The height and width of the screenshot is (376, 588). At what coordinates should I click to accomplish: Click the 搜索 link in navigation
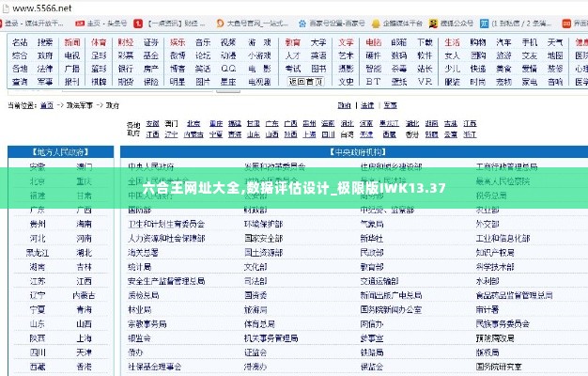tap(45, 42)
